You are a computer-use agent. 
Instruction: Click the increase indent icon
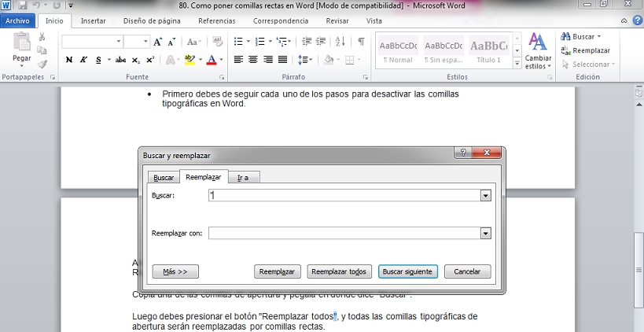321,42
